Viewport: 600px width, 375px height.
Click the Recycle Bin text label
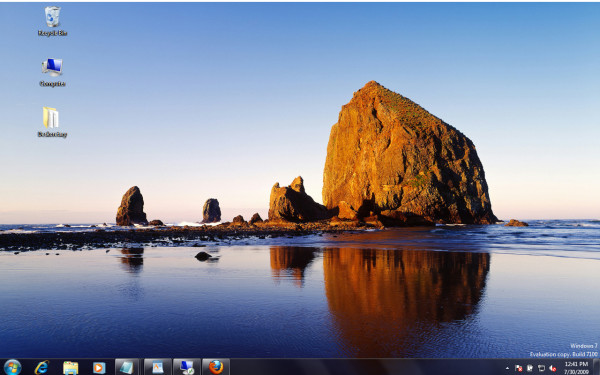click(52, 33)
